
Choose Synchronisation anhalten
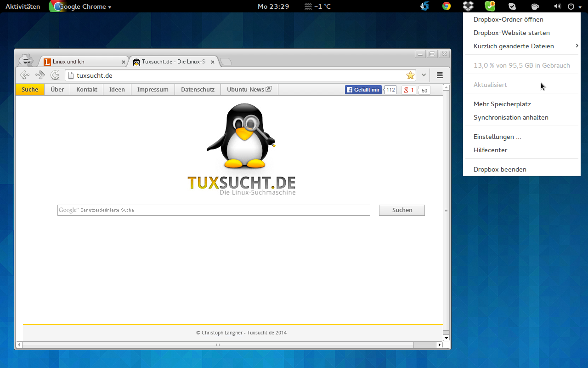point(522,117)
